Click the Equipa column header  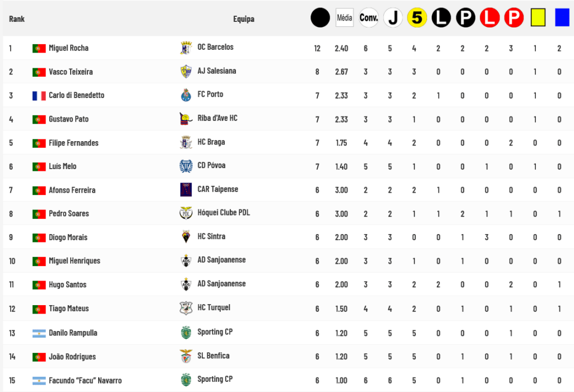pyautogui.click(x=244, y=19)
